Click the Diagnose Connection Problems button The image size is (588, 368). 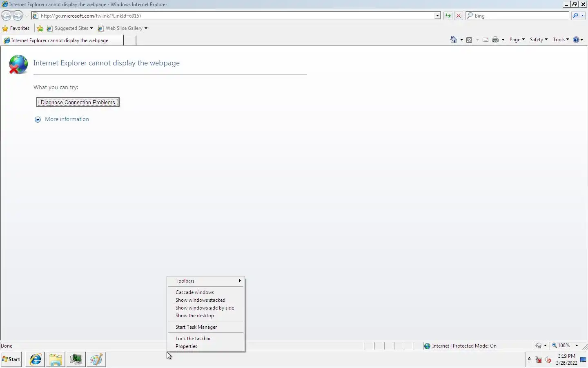(x=78, y=102)
